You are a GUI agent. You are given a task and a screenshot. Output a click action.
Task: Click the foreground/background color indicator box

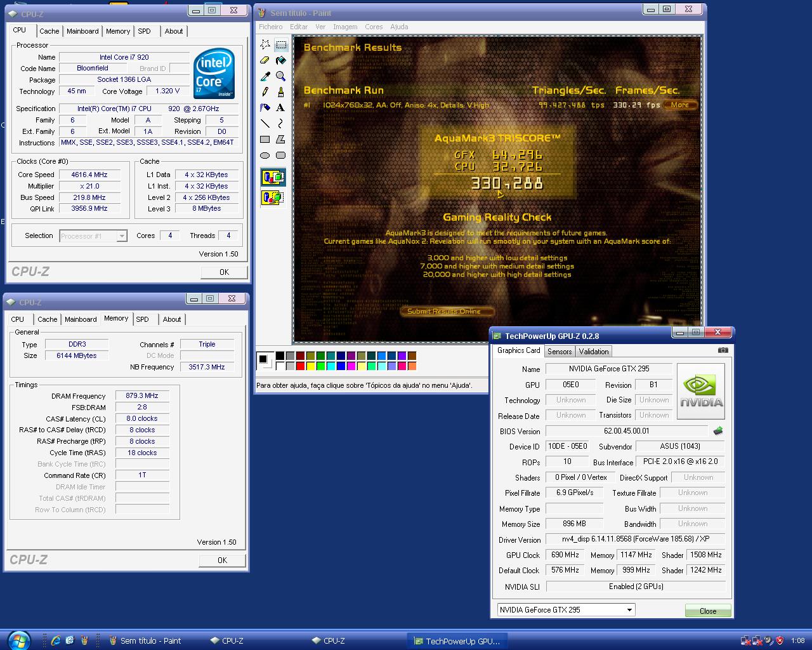[265, 361]
